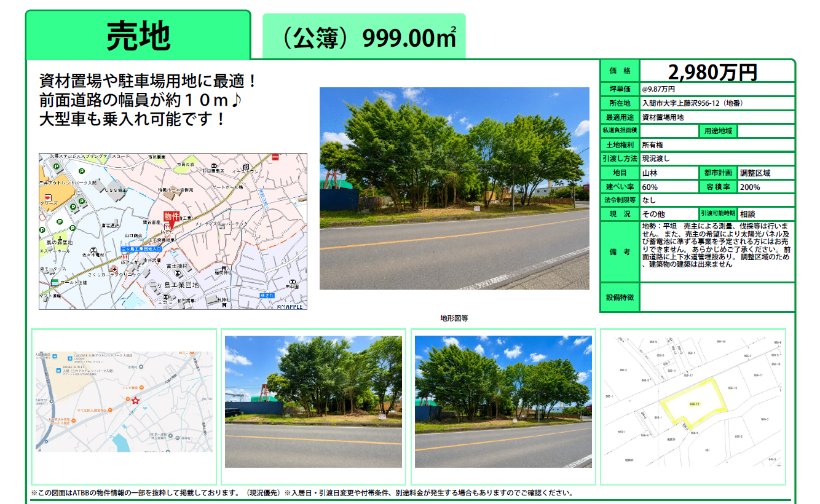Click the 最適用途 label cell
The width and height of the screenshot is (820, 504).
[x=620, y=117]
